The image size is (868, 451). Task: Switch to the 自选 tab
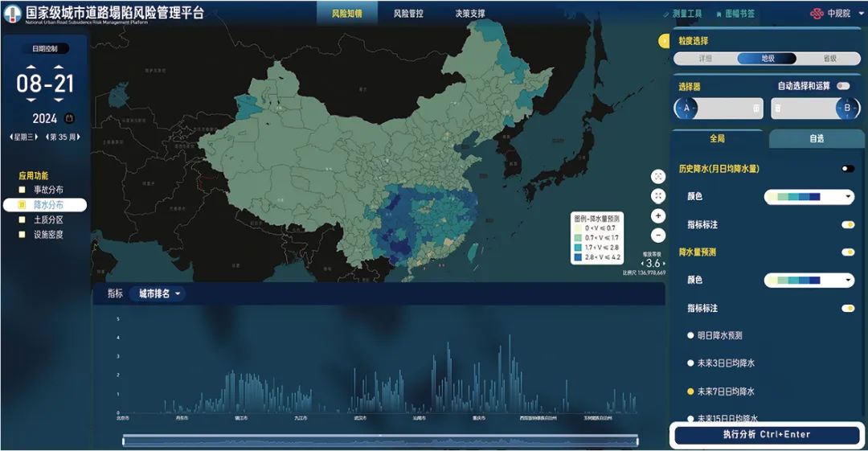click(816, 139)
